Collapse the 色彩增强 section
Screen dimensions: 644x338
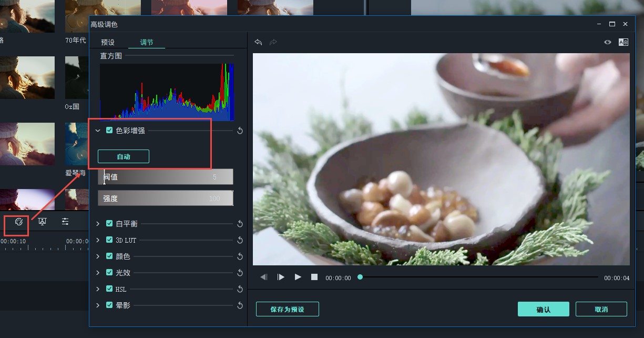pos(98,130)
